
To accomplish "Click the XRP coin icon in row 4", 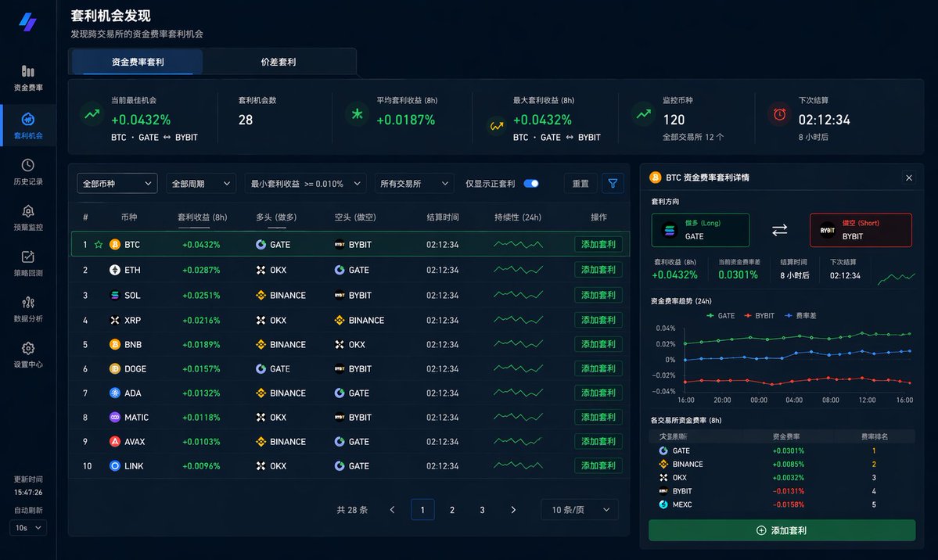I will (115, 320).
